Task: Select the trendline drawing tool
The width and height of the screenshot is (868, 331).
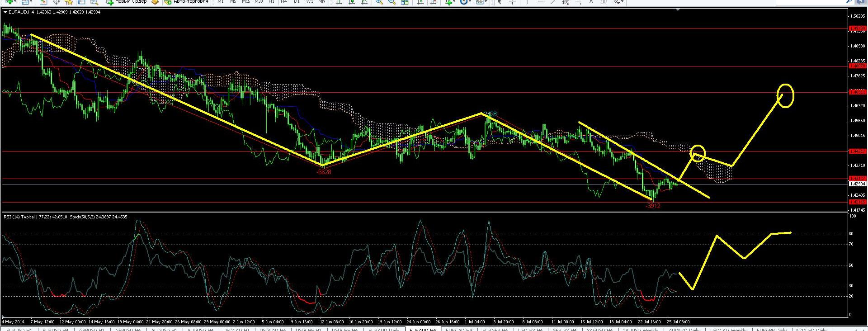Action: (x=553, y=2)
